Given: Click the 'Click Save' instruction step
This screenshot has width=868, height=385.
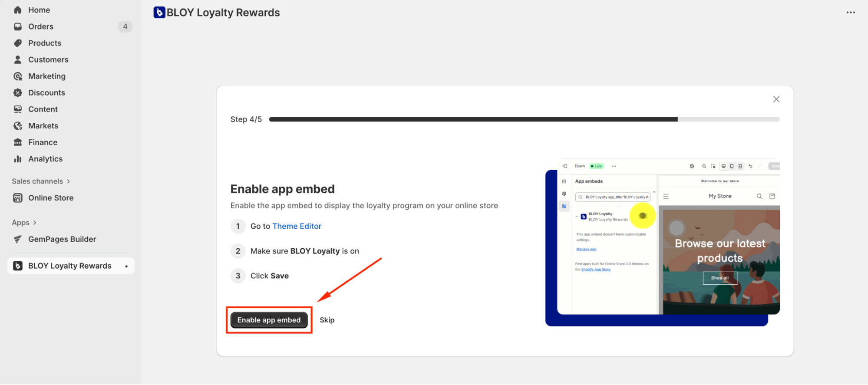Looking at the screenshot, I should [x=270, y=276].
